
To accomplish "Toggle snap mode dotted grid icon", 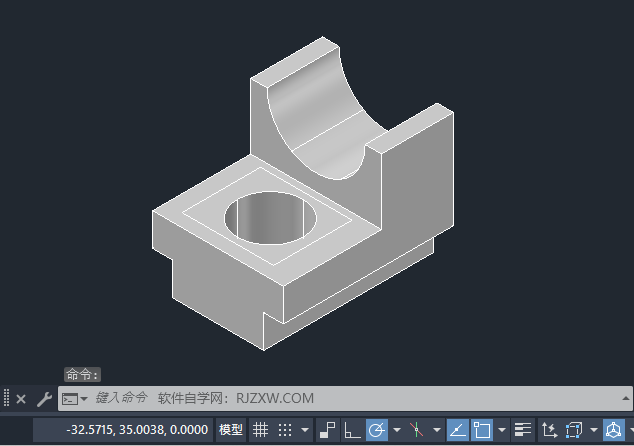I will point(285,430).
